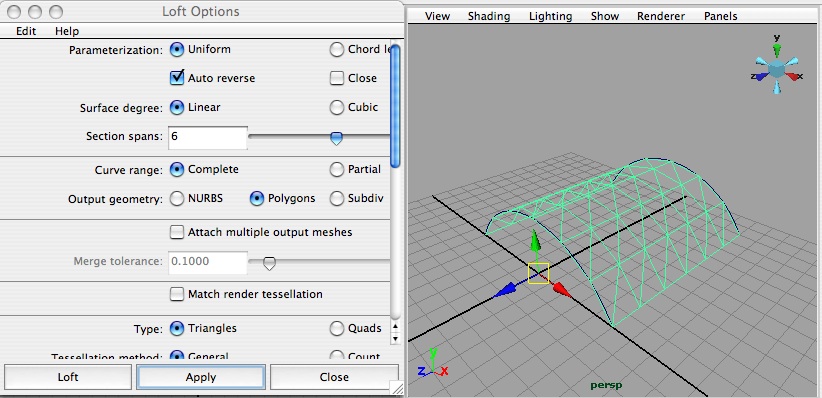Click the up arrow of the options scrollbar

click(x=395, y=326)
